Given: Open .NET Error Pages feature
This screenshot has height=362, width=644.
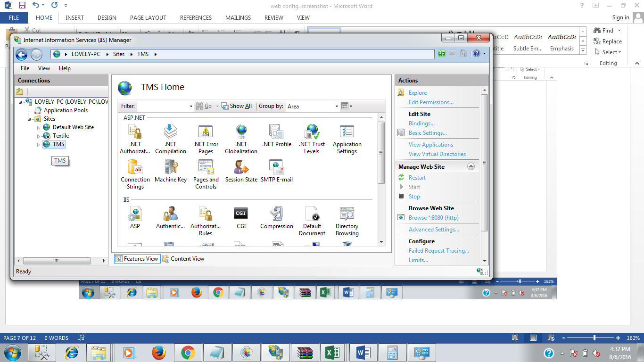Looking at the screenshot, I should pyautogui.click(x=206, y=139).
